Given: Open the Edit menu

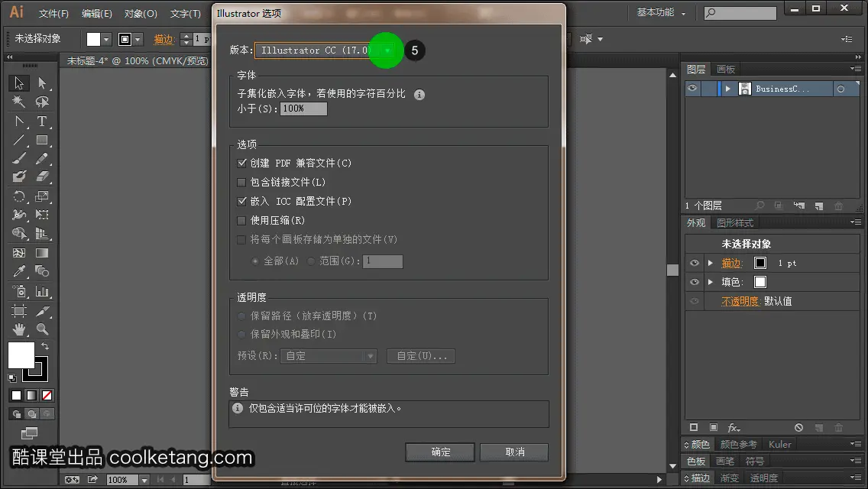Looking at the screenshot, I should [97, 13].
